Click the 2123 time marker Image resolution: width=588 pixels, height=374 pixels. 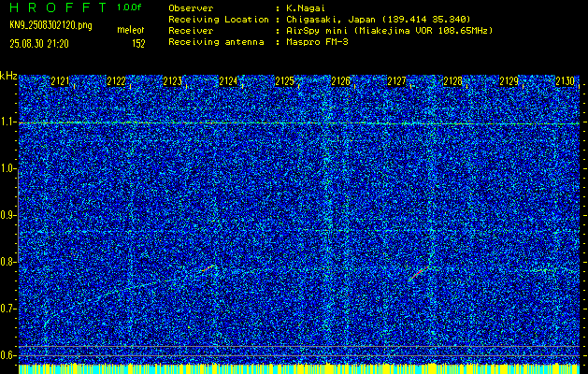coord(172,81)
